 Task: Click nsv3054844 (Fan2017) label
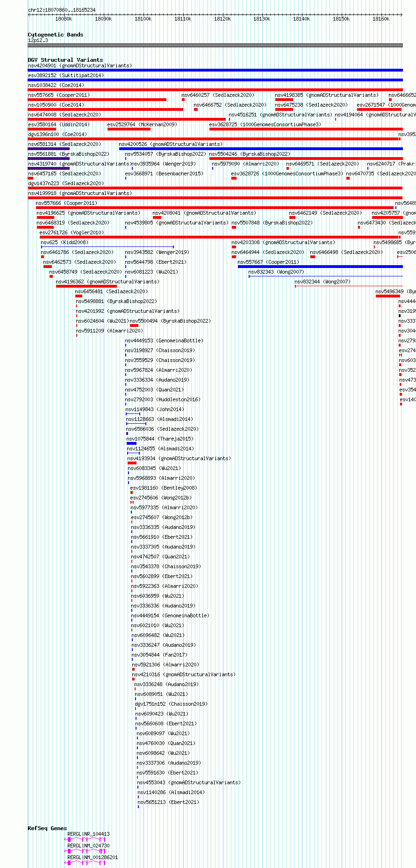click(160, 655)
